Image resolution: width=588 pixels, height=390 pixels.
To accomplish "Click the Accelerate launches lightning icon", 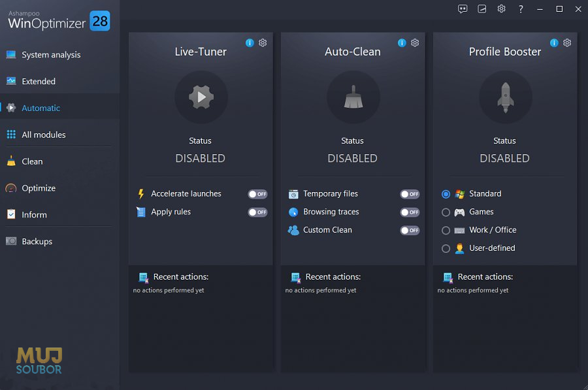I will pos(141,194).
